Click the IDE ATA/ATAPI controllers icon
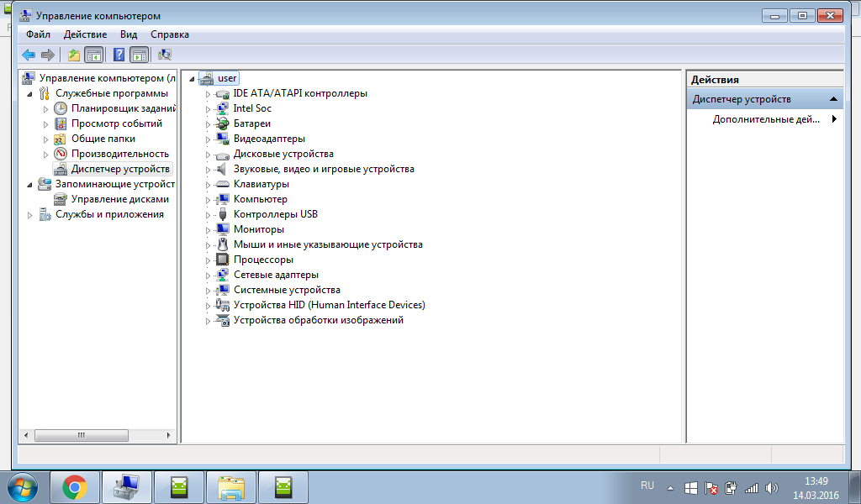 (222, 94)
